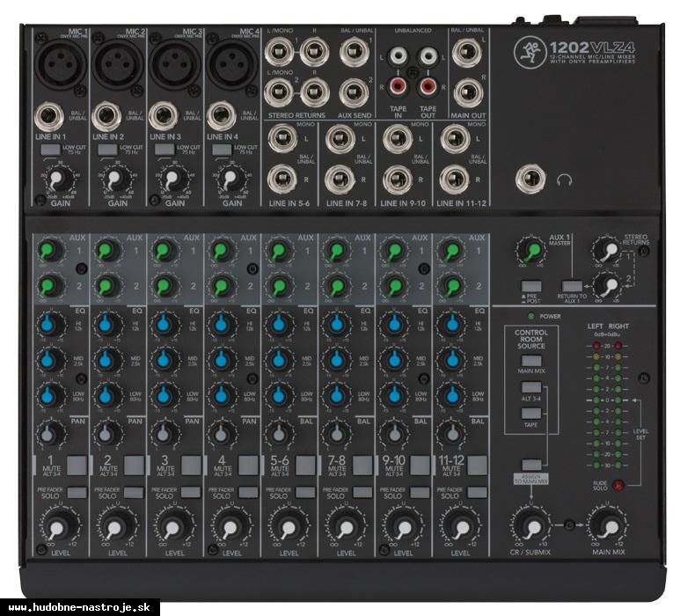Click the MIC 1 XLR input jack
This screenshot has height=616, width=680.
(x=61, y=62)
